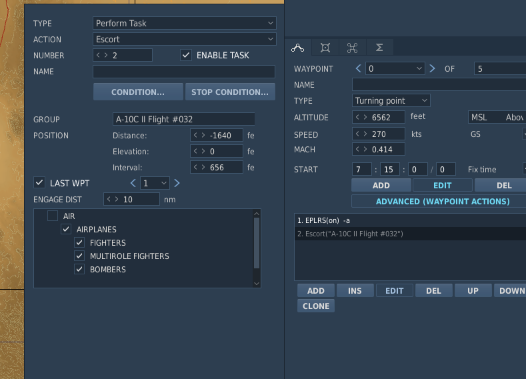Screen dimensions: 526x379
Task: Click waypoint EDIT button
Action: click(442, 185)
